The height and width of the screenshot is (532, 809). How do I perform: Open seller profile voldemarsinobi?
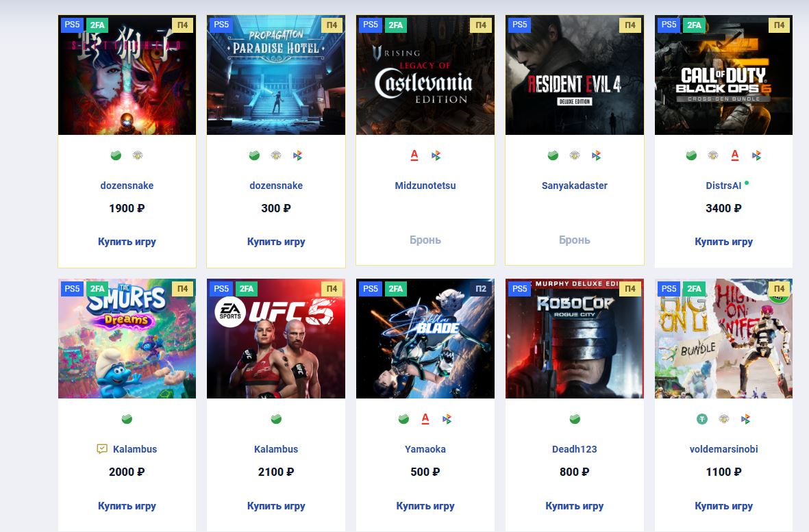click(723, 449)
